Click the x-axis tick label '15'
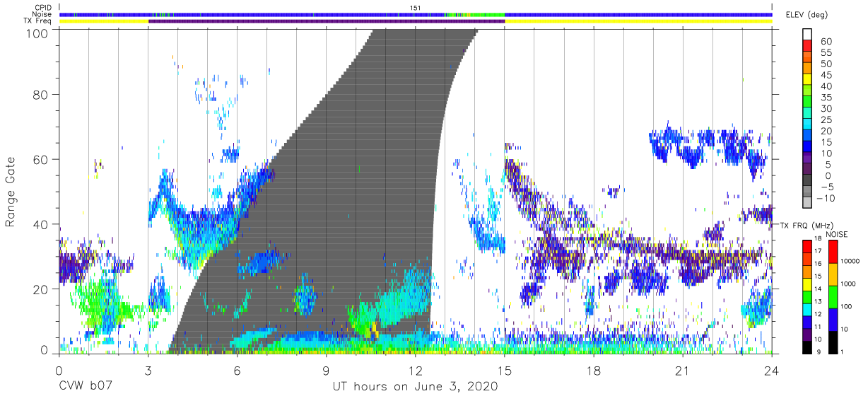 click(x=504, y=371)
